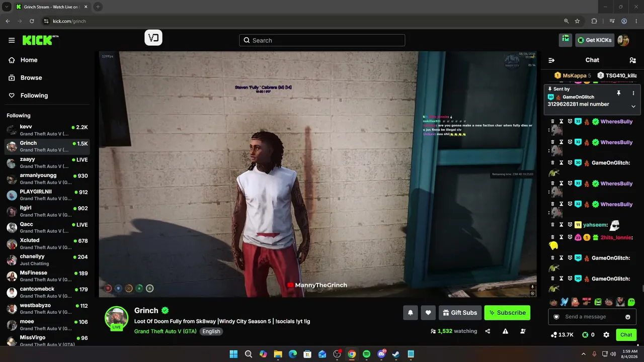This screenshot has width=644, height=362.
Task: Report the stream with warning triangle icon
Action: click(505, 331)
